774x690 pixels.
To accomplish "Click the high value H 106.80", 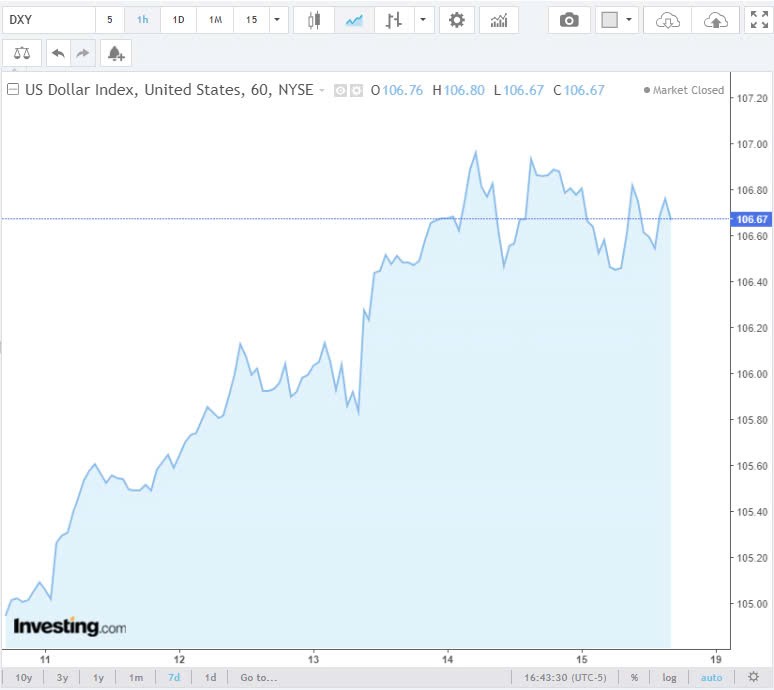I will click(458, 90).
